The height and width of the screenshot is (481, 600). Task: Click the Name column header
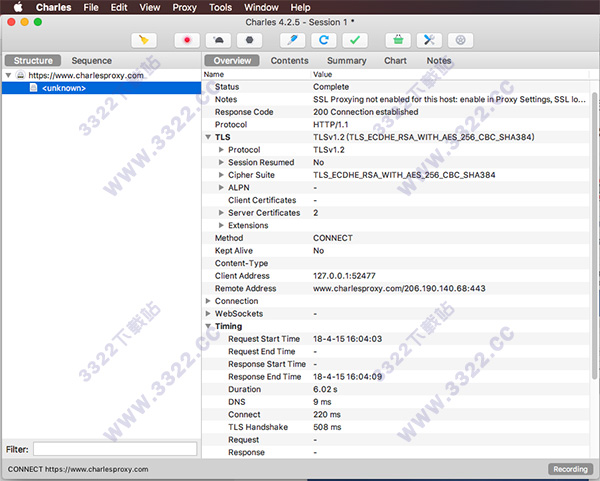click(214, 74)
